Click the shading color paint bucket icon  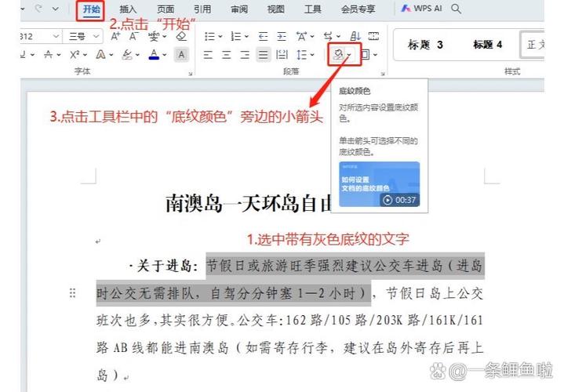(338, 55)
